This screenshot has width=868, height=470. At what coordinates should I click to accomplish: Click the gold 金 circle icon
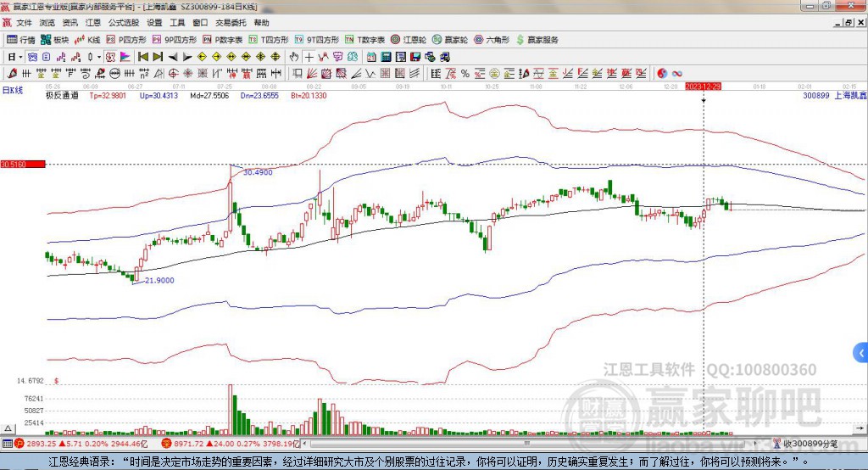tap(494, 73)
